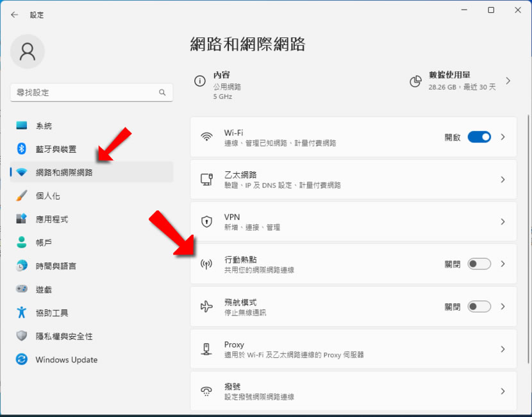Open VPN settings via its chevron
532x417 pixels.
pos(503,222)
